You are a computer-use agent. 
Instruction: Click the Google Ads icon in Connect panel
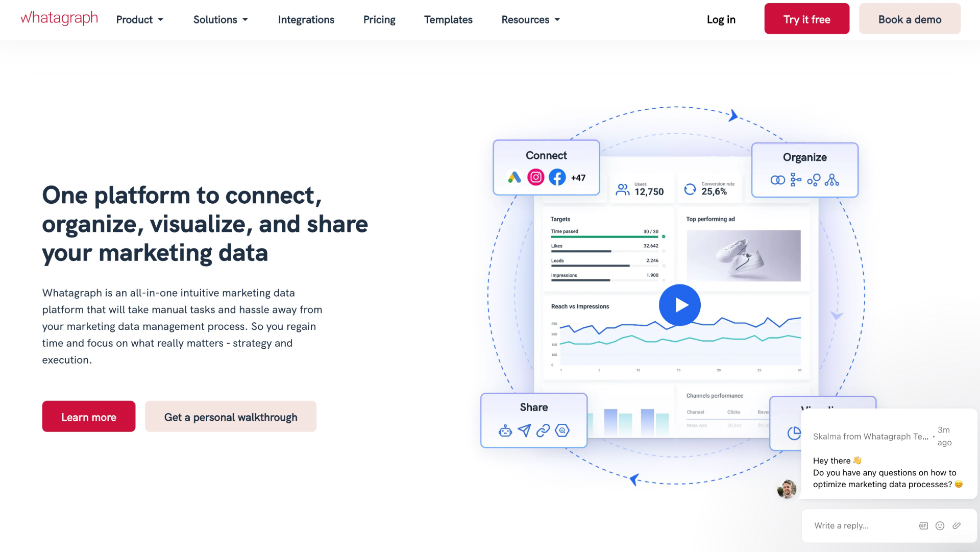(x=514, y=177)
